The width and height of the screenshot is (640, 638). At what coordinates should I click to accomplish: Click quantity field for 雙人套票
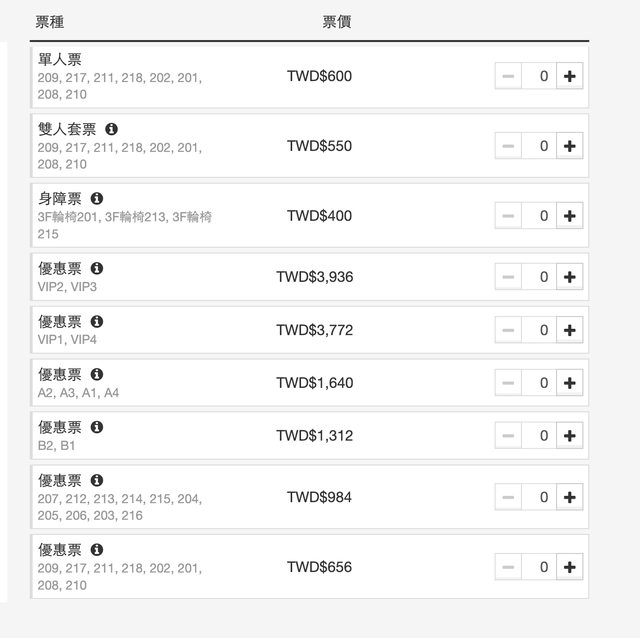(540, 146)
